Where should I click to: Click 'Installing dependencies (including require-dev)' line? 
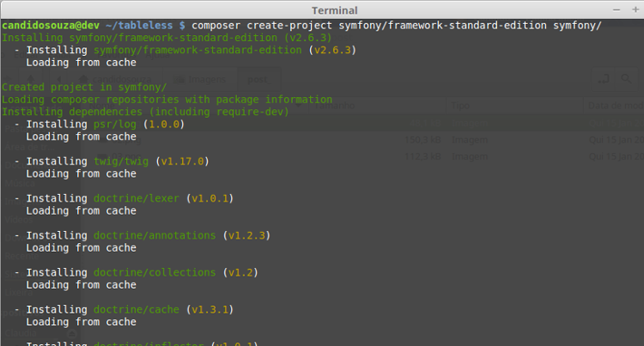pyautogui.click(x=145, y=112)
